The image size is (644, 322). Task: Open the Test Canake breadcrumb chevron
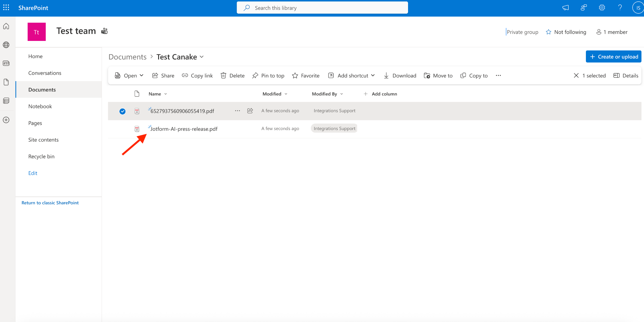[202, 57]
